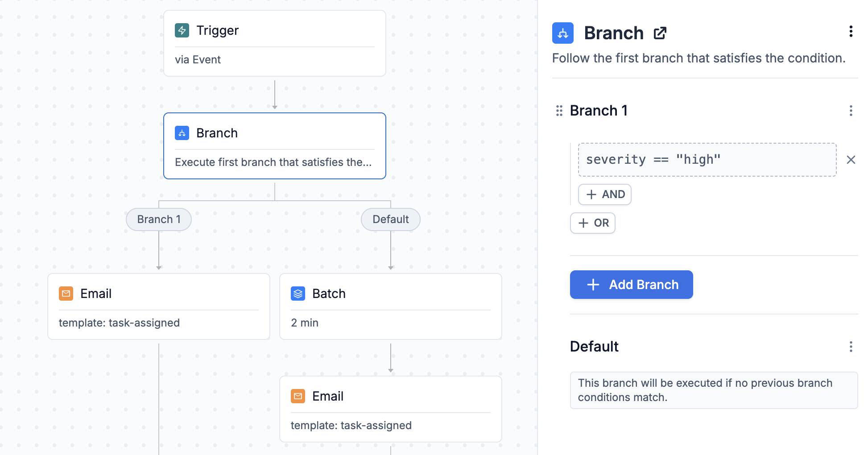This screenshot has width=868, height=455.
Task: Select the Batch 2 min node
Action: point(391,306)
